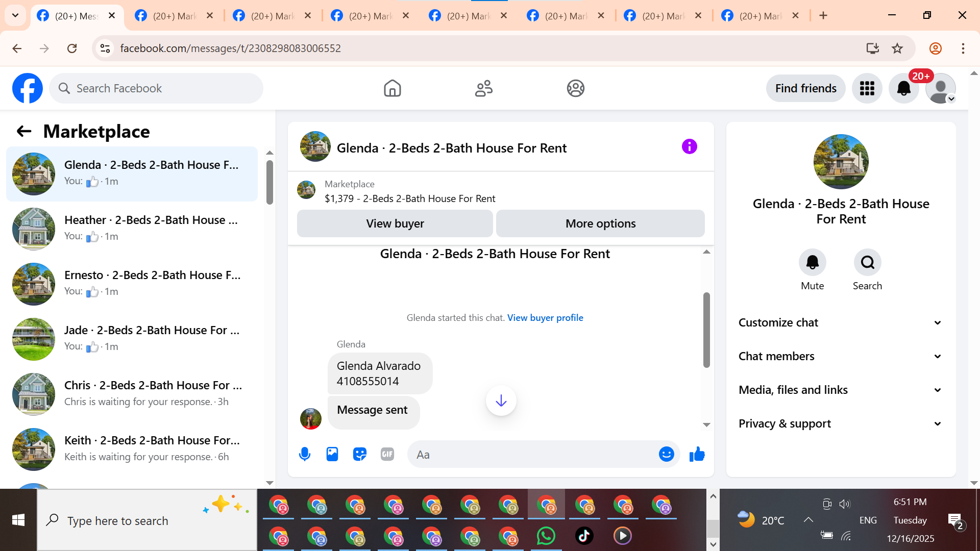Screen dimensions: 980x551
Task: Open Chrome three-dot menu
Action: [963, 48]
